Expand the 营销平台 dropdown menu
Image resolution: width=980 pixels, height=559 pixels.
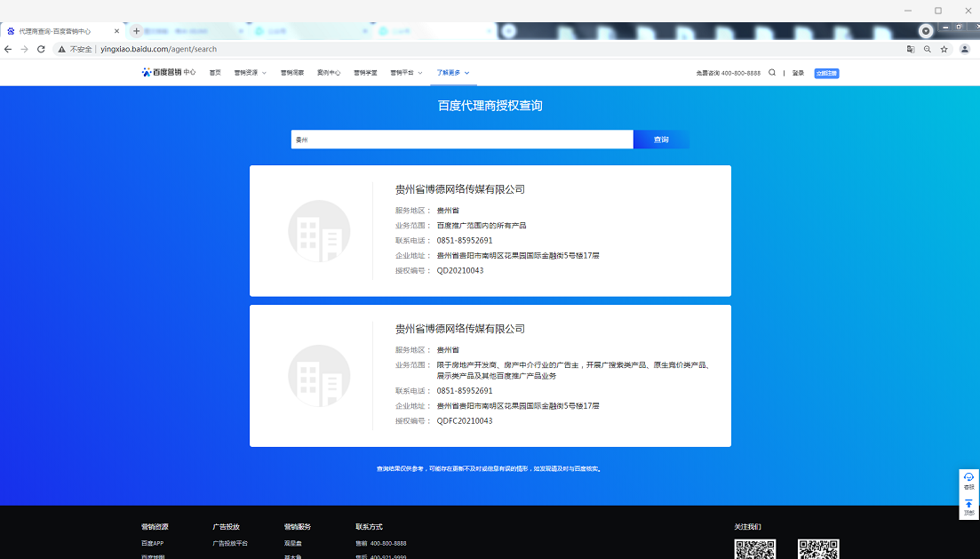point(406,73)
